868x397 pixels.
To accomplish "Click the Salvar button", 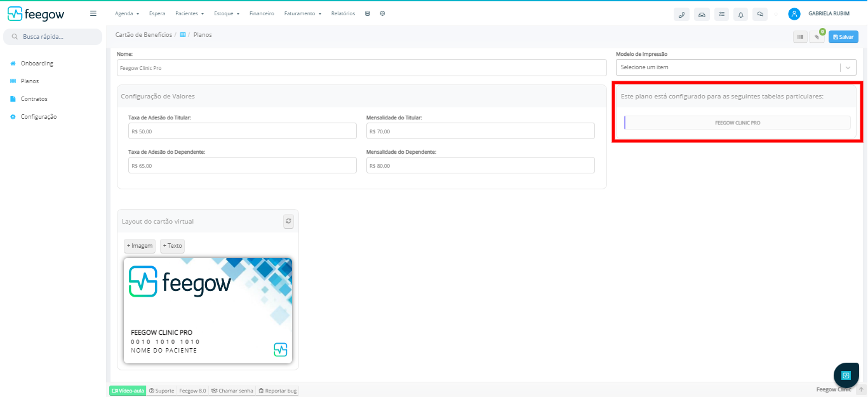I will tap(843, 37).
